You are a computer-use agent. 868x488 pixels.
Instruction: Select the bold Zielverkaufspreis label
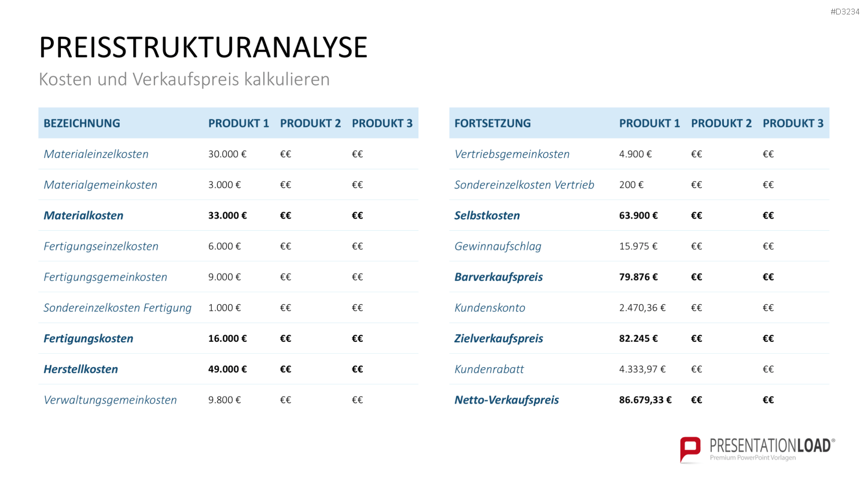[x=499, y=339]
